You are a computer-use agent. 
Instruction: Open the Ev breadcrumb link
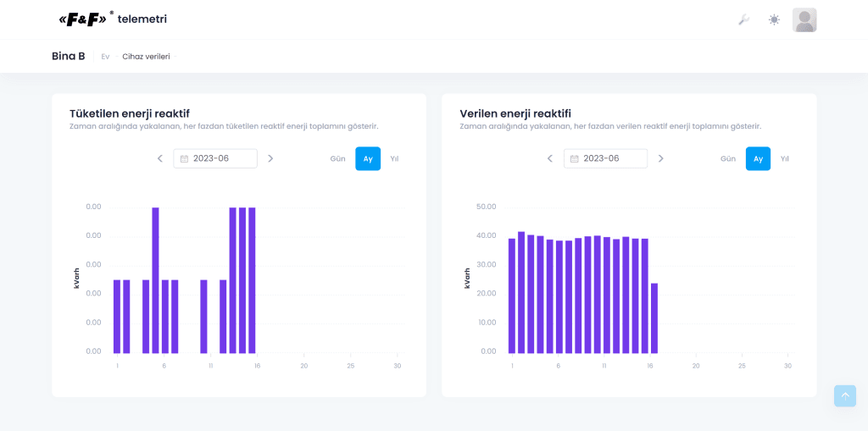[x=105, y=57]
